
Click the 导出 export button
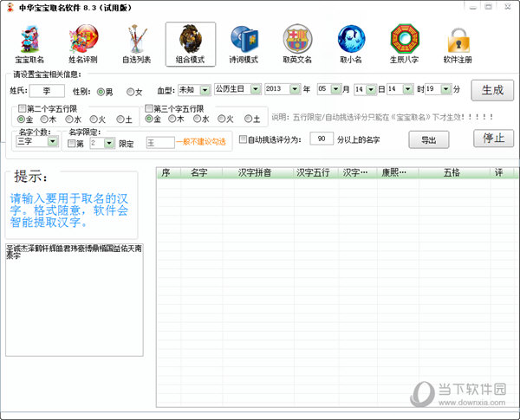click(x=429, y=140)
